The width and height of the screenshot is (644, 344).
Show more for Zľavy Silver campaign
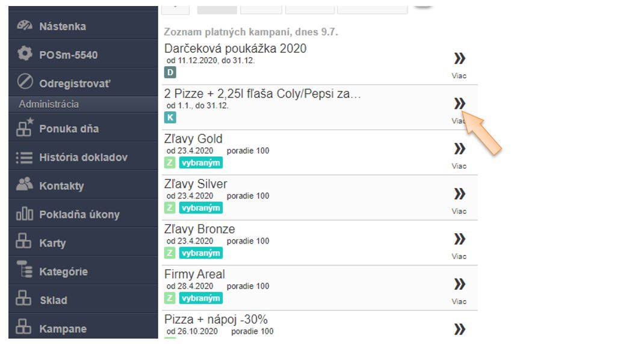[x=459, y=194]
